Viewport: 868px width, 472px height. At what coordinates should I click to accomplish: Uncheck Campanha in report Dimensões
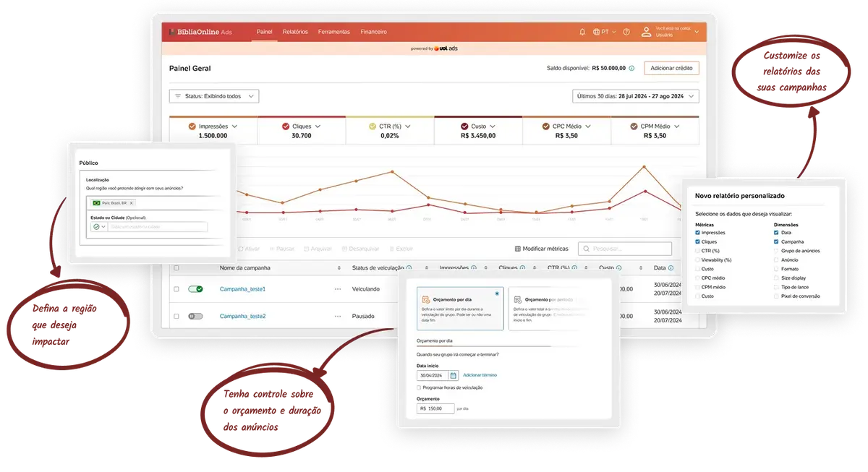pos(776,242)
